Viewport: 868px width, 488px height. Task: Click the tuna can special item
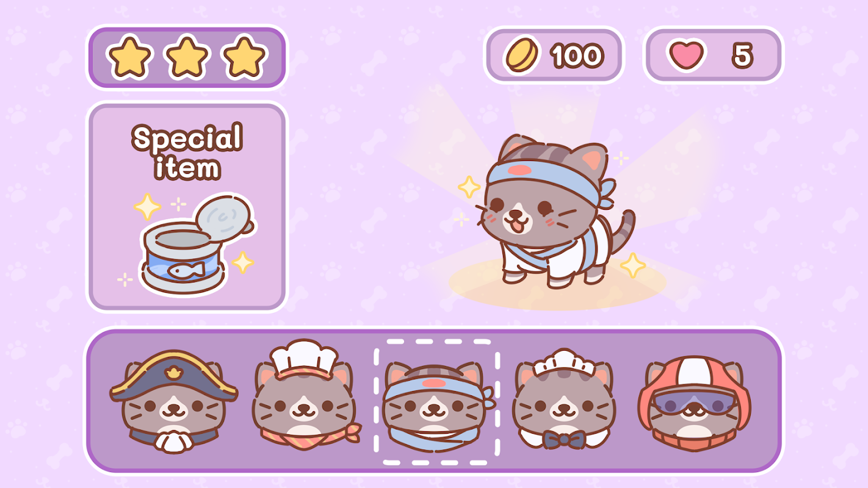194,245
